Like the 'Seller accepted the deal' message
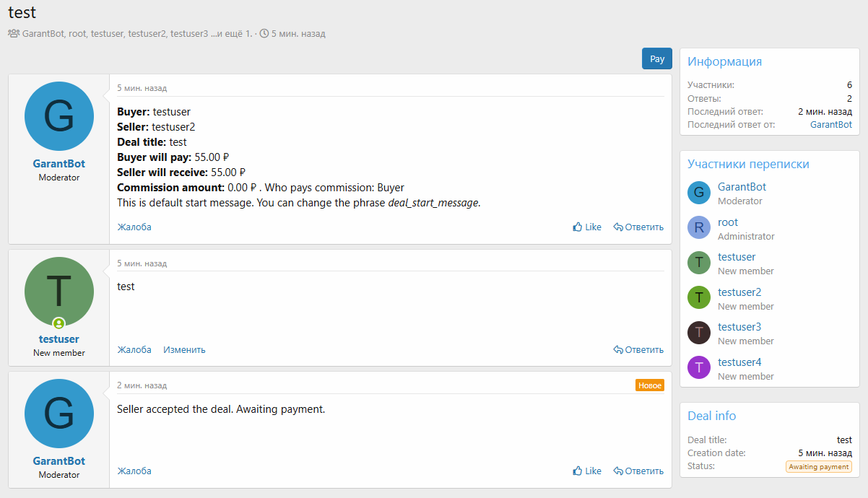 [x=586, y=471]
